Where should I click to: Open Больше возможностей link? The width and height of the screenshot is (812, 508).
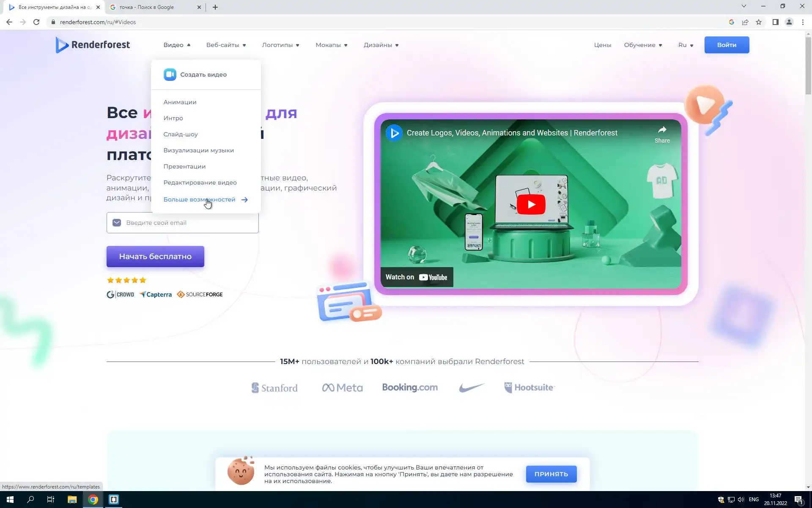(199, 199)
